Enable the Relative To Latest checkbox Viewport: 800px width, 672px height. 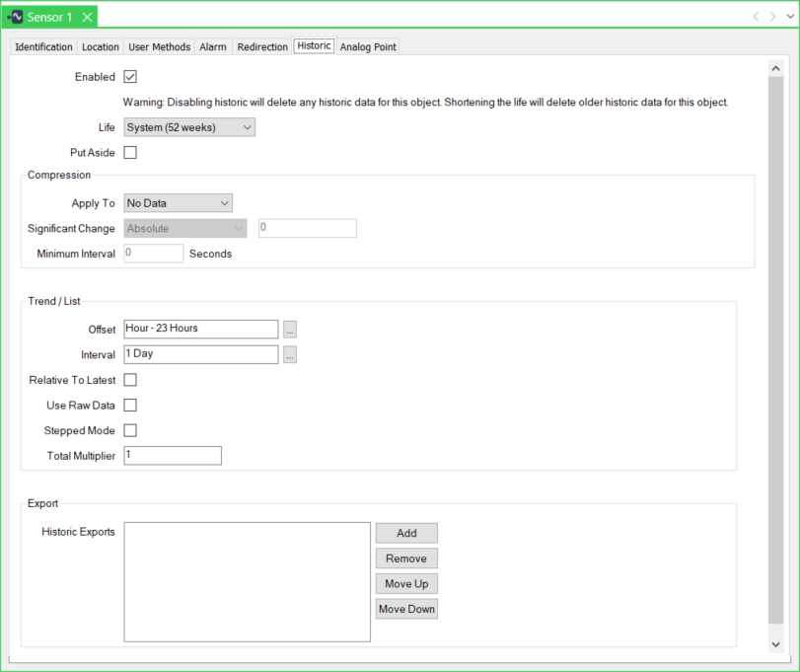pos(130,380)
